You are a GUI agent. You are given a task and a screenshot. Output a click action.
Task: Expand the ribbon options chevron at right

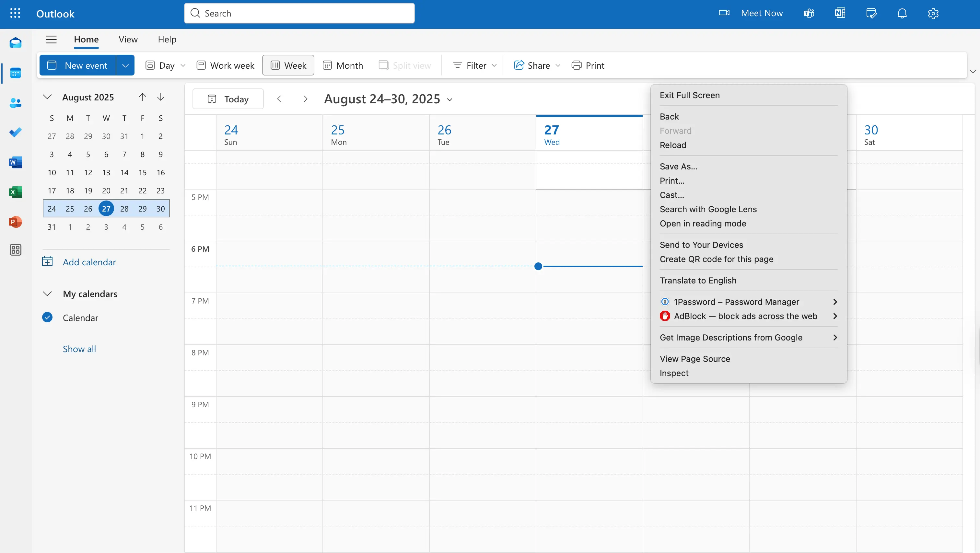tap(973, 72)
